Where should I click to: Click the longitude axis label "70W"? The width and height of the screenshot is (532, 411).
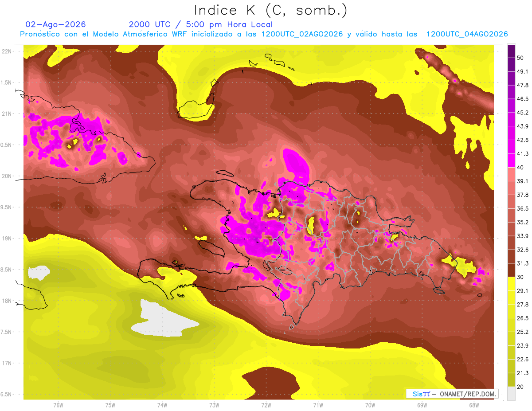370,405
